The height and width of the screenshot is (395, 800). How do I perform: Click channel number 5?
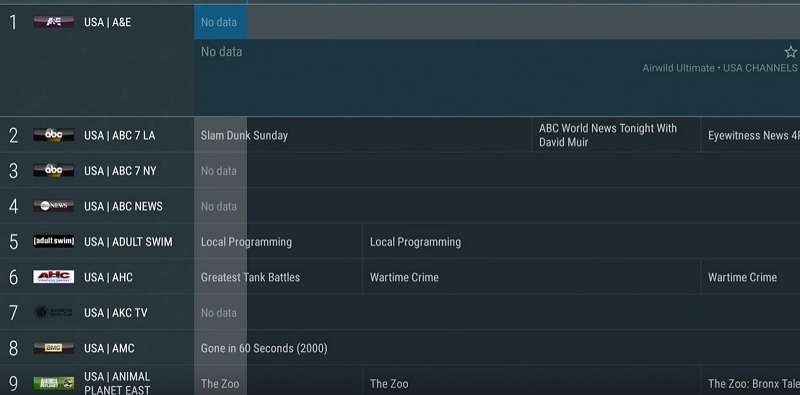(x=13, y=242)
